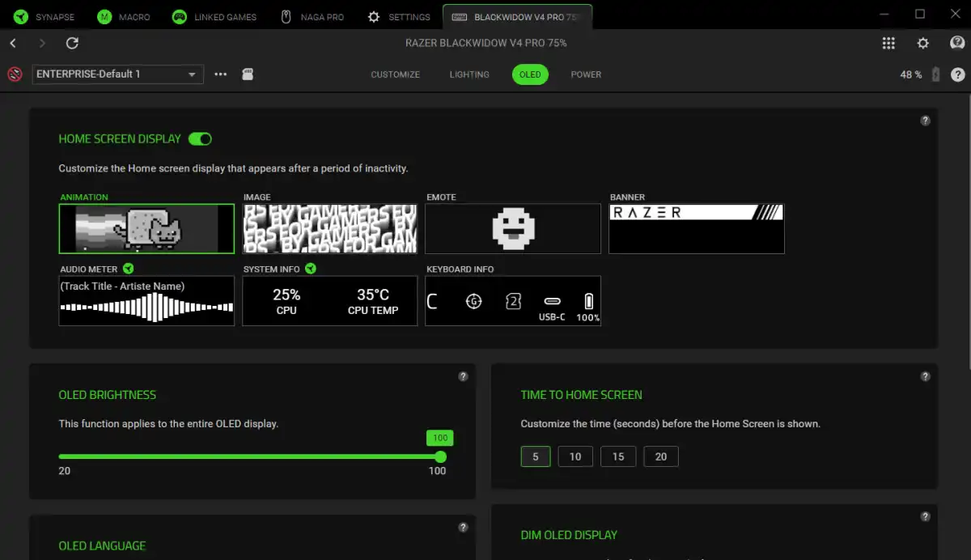The image size is (971, 560).
Task: Select 10 seconds for Time to Home Screen
Action: click(575, 456)
